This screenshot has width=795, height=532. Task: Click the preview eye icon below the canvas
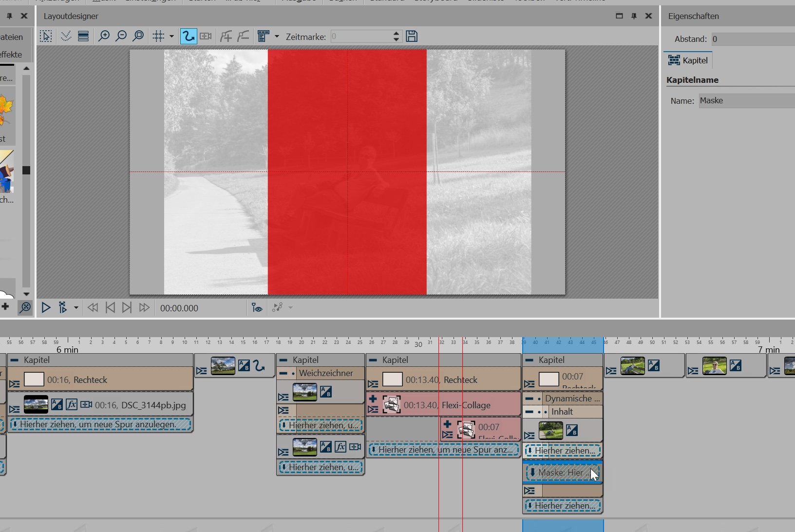click(257, 308)
